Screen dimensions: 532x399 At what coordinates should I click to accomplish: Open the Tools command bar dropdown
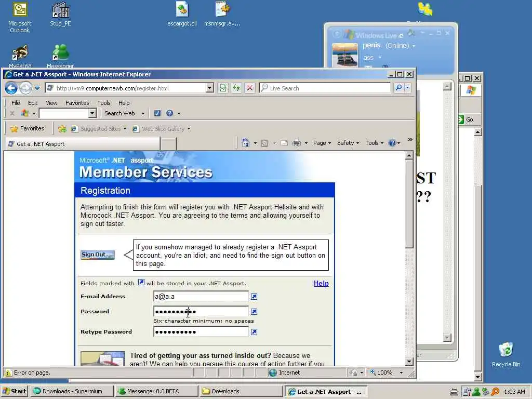point(374,143)
